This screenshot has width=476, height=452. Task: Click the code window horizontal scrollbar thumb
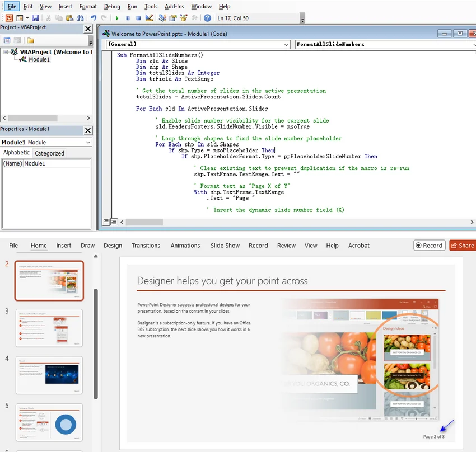point(144,222)
